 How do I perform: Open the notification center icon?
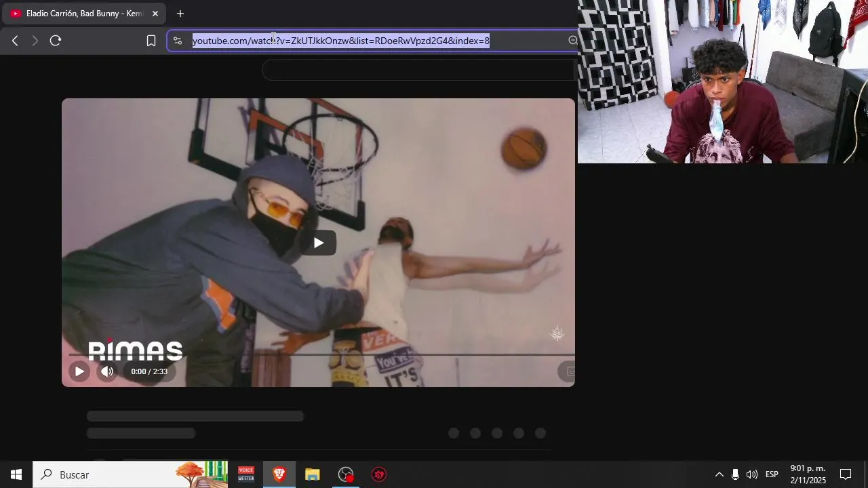click(846, 474)
